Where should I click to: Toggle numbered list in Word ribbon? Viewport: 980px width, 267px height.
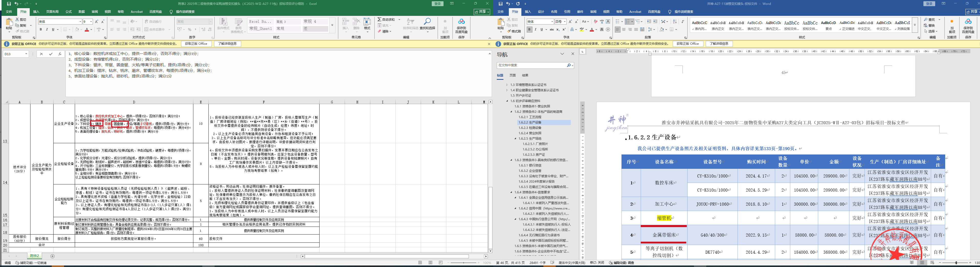(x=628, y=22)
